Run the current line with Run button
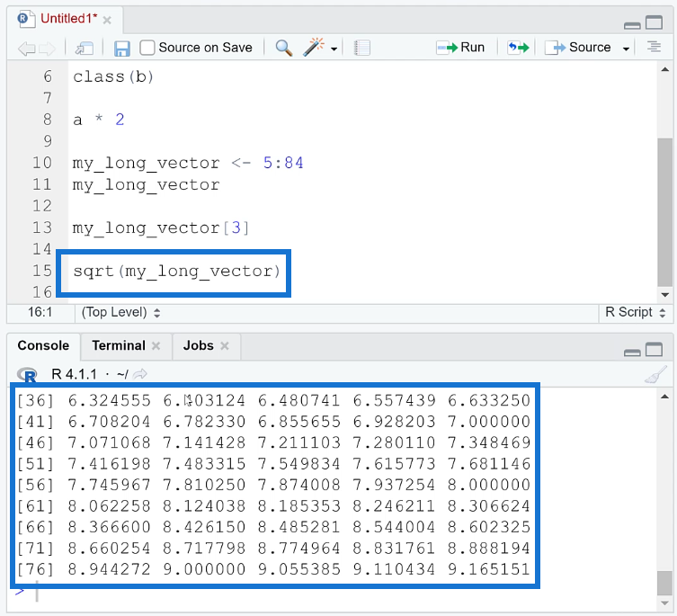Viewport: 677px width, 616px height. [x=460, y=47]
